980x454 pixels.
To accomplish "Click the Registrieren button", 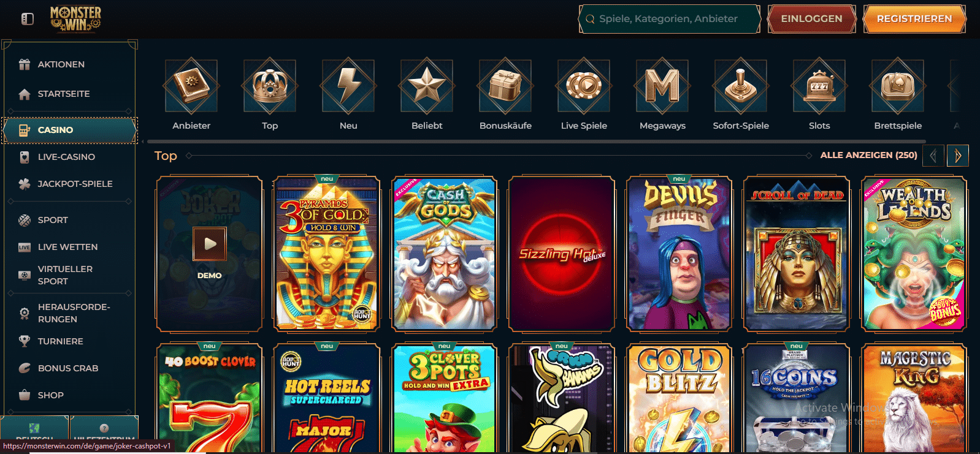I will tap(914, 19).
